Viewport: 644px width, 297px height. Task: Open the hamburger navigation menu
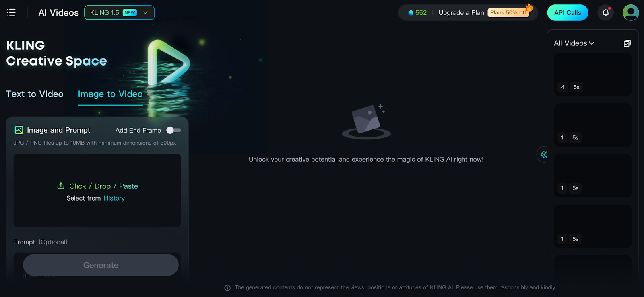(11, 13)
